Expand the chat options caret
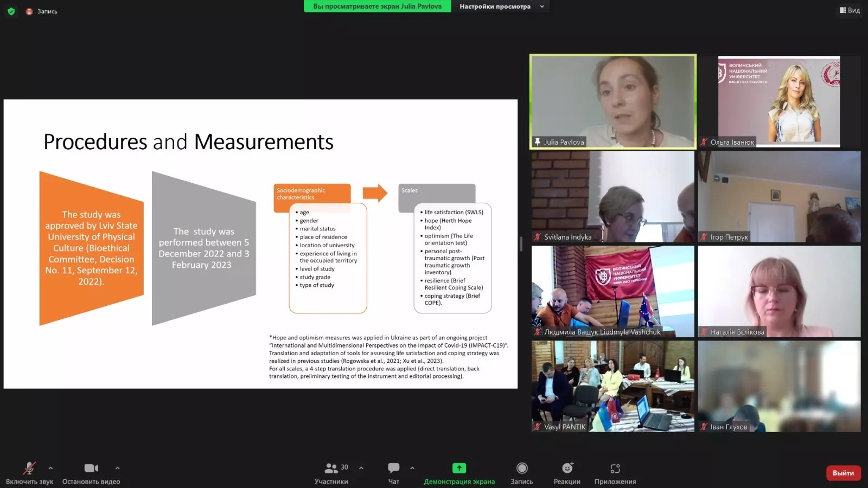868x488 pixels. (x=412, y=468)
